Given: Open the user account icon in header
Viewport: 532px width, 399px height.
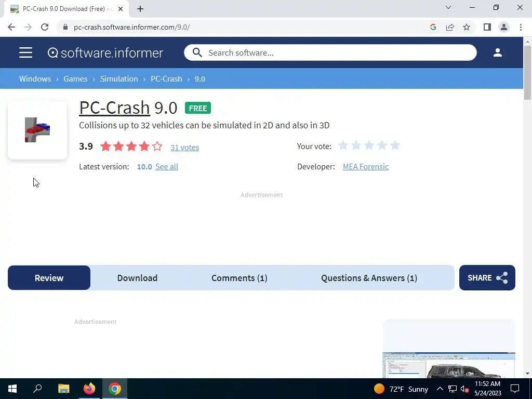Looking at the screenshot, I should (497, 52).
